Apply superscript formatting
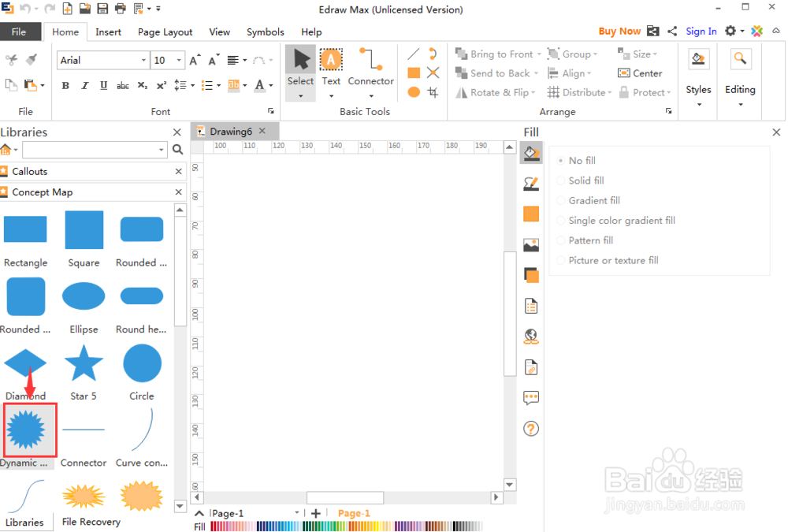Screen dimensions: 788x532 pos(161,85)
